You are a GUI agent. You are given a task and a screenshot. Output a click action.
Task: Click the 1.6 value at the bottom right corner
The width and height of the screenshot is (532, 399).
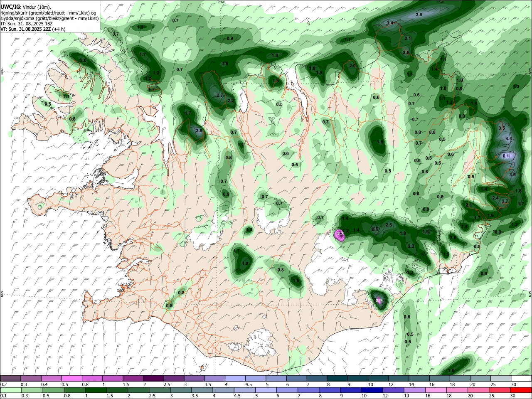pyautogui.click(x=451, y=370)
